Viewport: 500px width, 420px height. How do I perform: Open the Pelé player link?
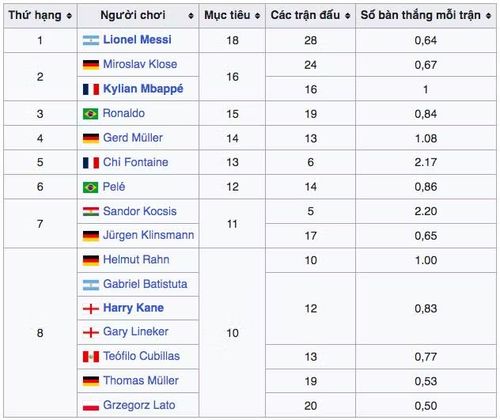pos(114,187)
